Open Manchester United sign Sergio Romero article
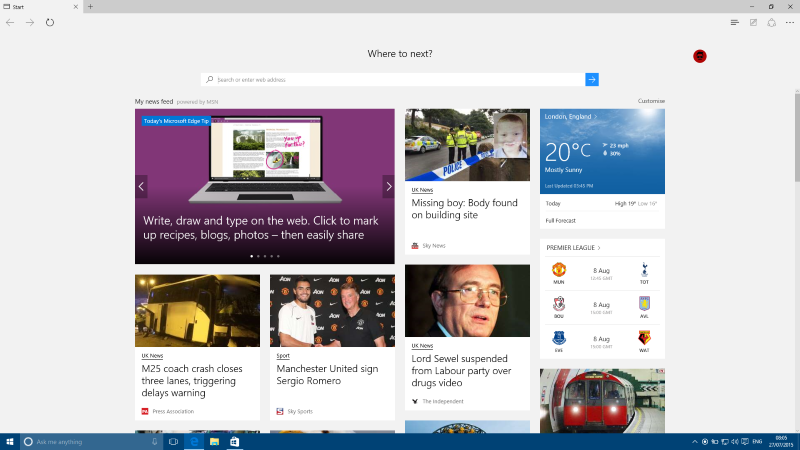The height and width of the screenshot is (450, 800). click(327, 374)
